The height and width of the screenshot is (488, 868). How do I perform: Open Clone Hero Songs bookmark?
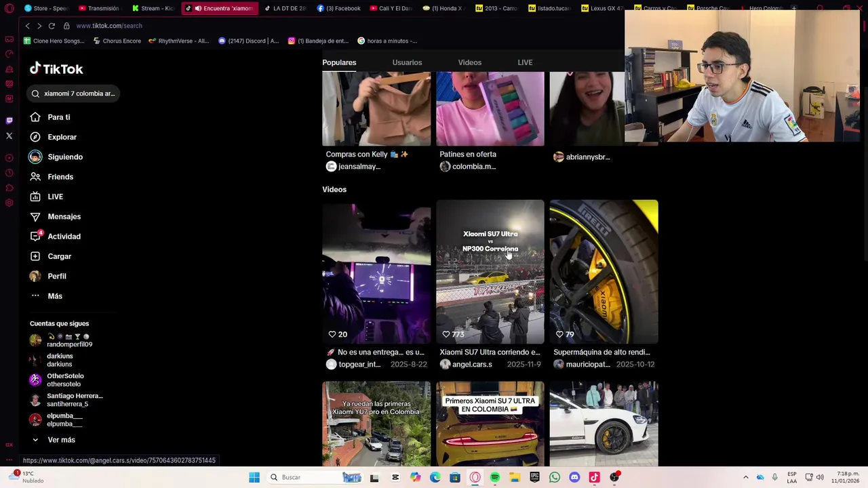tap(54, 41)
